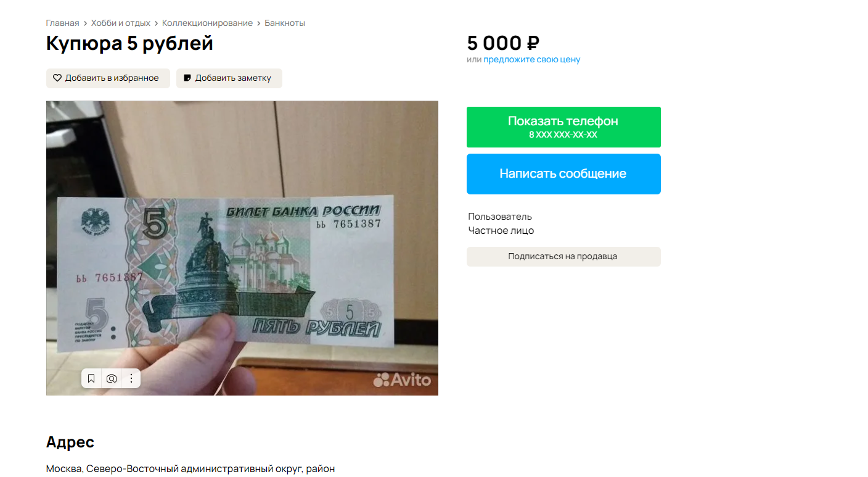This screenshot has width=868, height=477.
Task: Open Коллекционирование breadcrumb
Action: point(207,23)
